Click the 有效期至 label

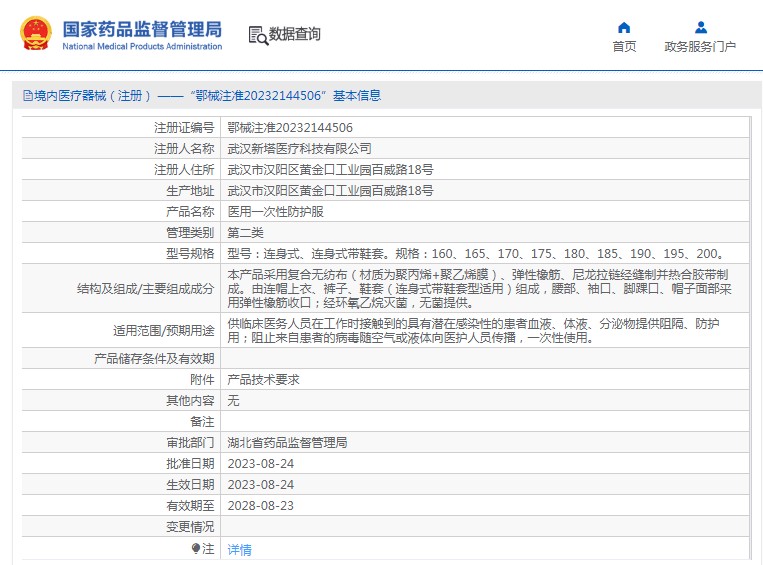click(190, 506)
